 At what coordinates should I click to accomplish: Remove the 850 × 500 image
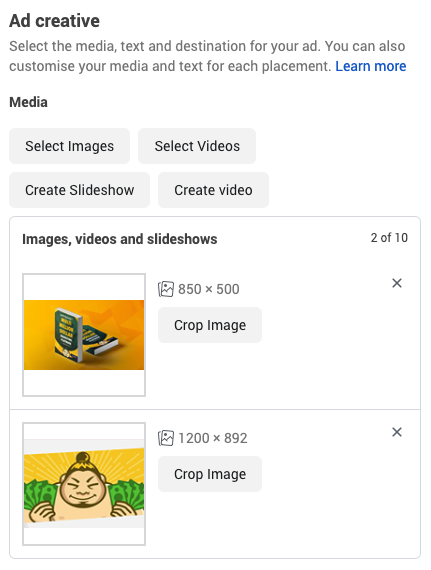point(397,283)
